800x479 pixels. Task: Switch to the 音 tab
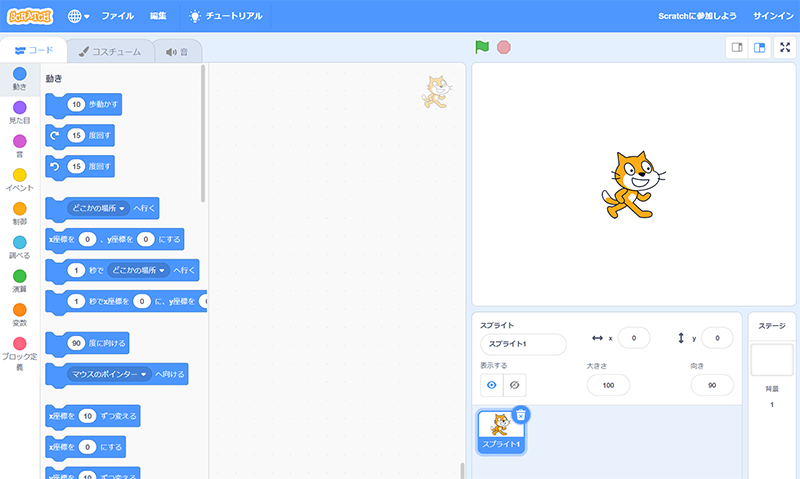[x=177, y=52]
